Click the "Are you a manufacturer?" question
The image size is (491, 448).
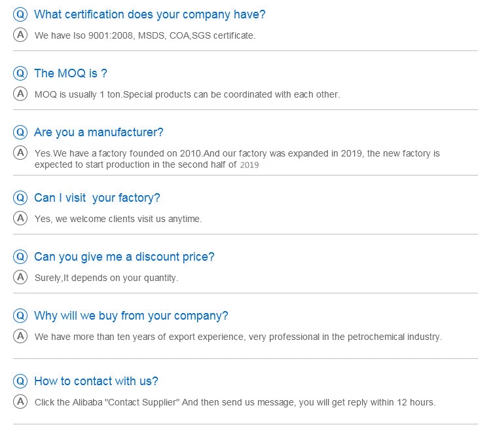(99, 132)
